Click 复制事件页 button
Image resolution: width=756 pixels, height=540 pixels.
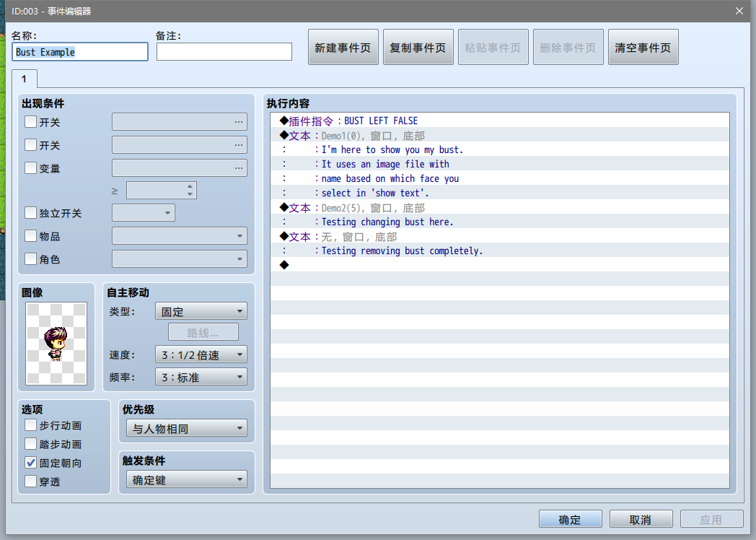(x=418, y=48)
